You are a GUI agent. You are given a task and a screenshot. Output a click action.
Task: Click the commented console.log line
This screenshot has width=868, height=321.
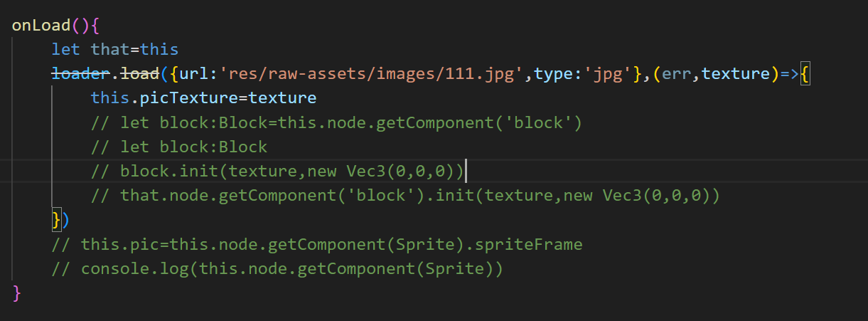point(277,269)
